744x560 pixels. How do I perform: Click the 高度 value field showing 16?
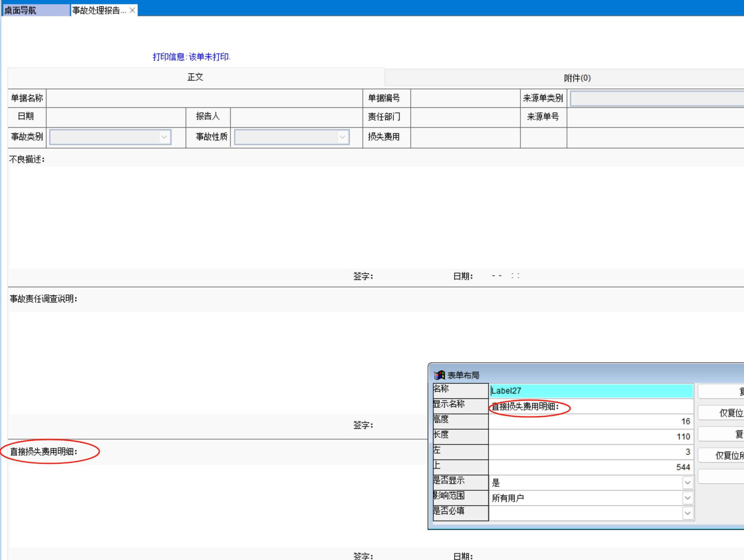pyautogui.click(x=591, y=421)
